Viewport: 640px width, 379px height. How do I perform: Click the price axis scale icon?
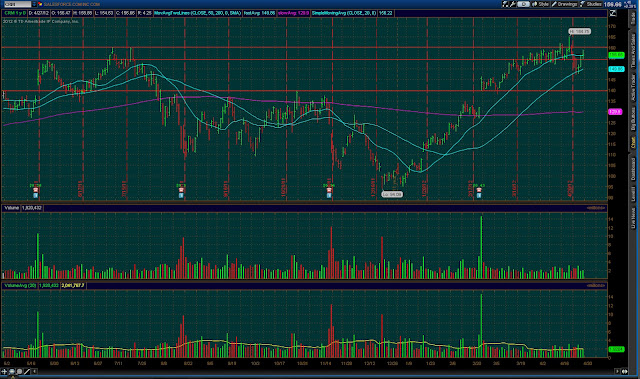(613, 13)
